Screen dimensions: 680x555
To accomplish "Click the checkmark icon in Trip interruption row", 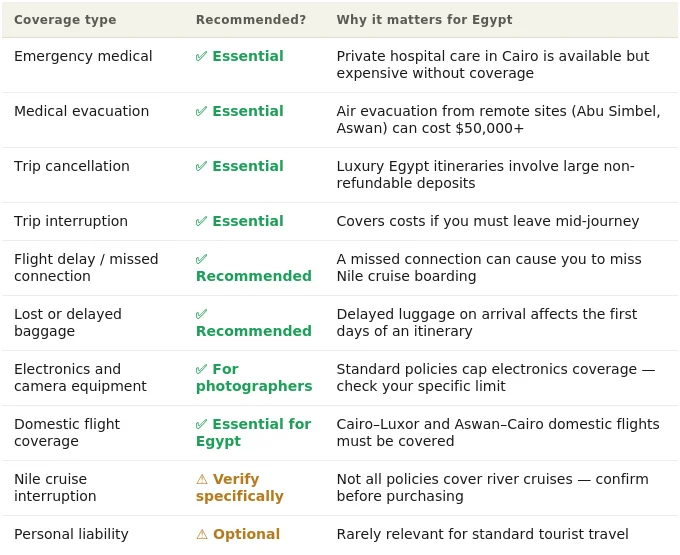I will 201,222.
